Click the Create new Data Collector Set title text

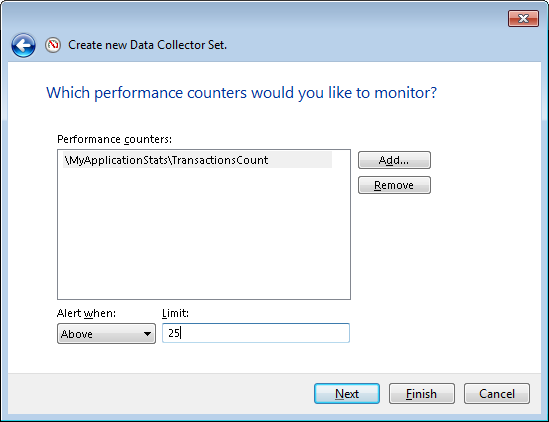pos(147,45)
